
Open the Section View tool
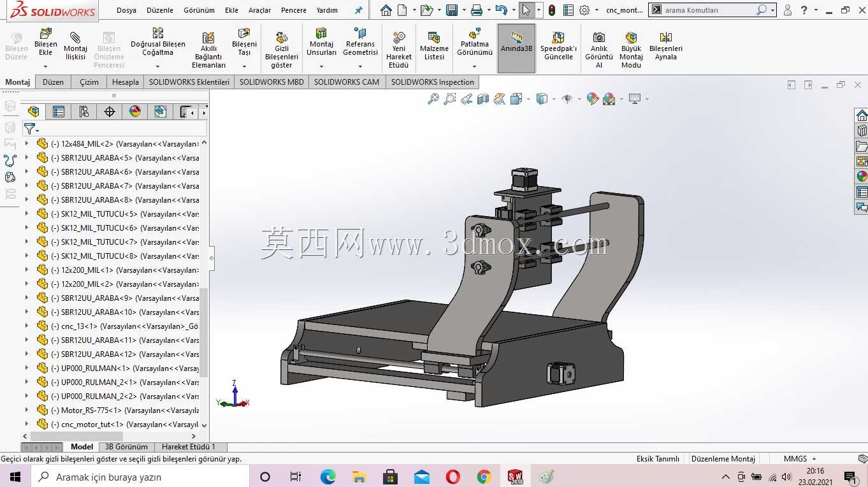[483, 99]
